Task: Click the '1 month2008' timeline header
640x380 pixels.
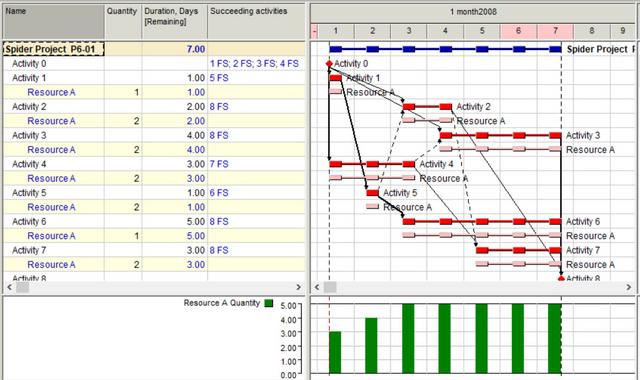Action: tap(473, 12)
